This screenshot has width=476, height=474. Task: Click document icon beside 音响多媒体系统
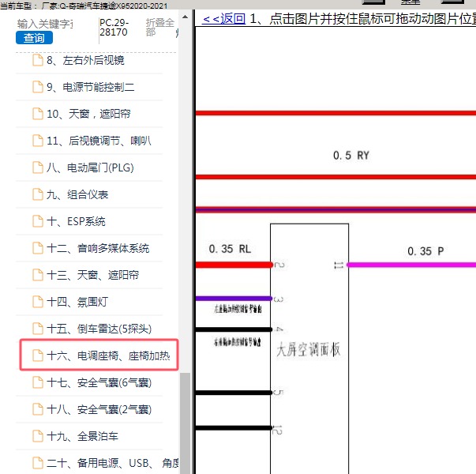(x=38, y=248)
